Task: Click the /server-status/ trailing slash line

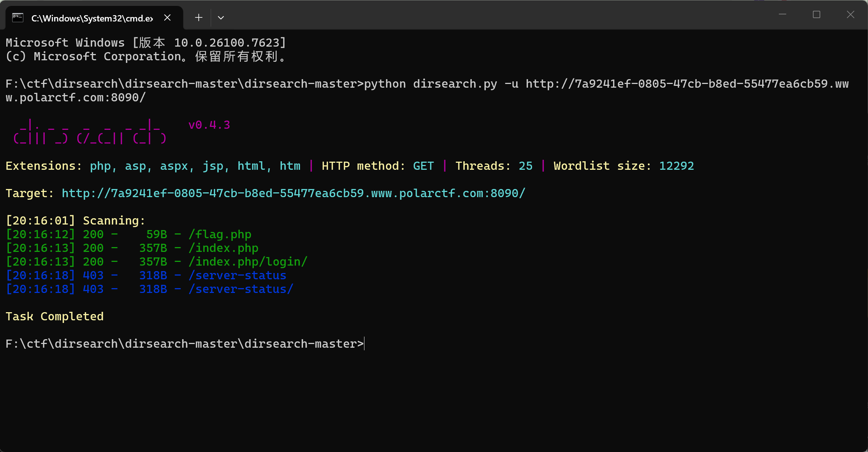Action: click(x=241, y=289)
